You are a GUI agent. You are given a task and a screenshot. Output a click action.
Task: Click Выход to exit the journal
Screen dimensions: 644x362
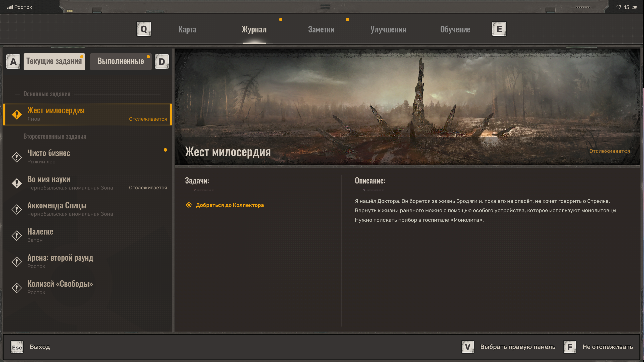click(40, 347)
